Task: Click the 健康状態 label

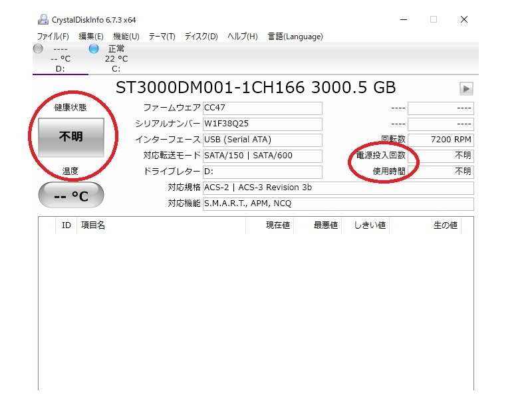Action: point(70,108)
